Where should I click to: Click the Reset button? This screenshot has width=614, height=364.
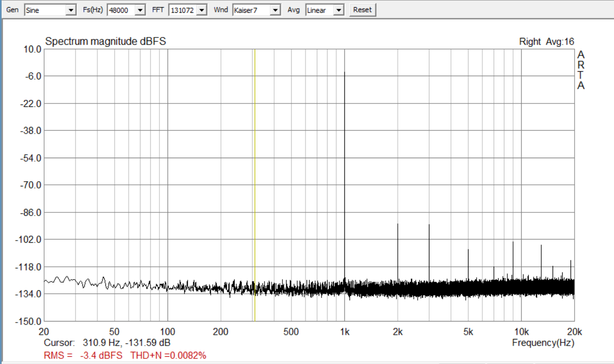362,10
